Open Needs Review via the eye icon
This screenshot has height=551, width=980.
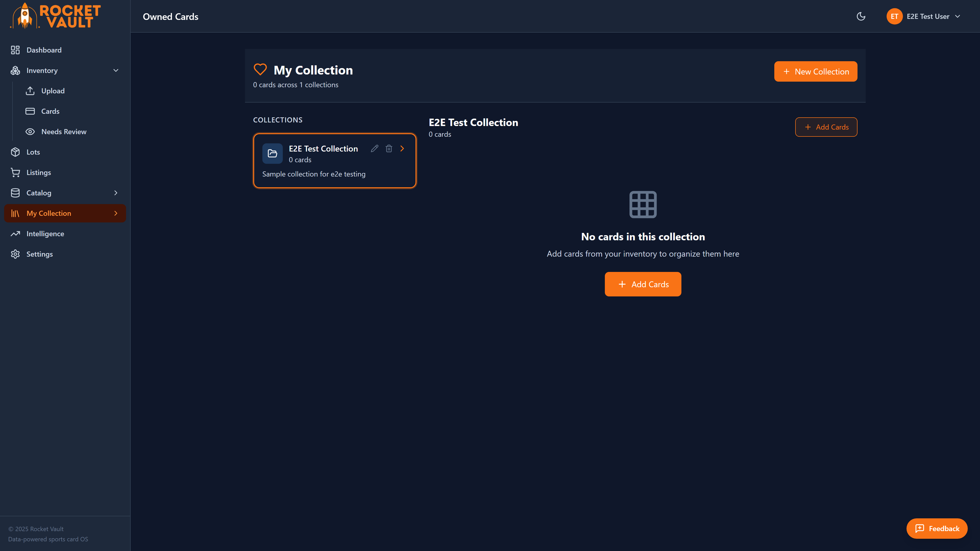tap(30, 132)
